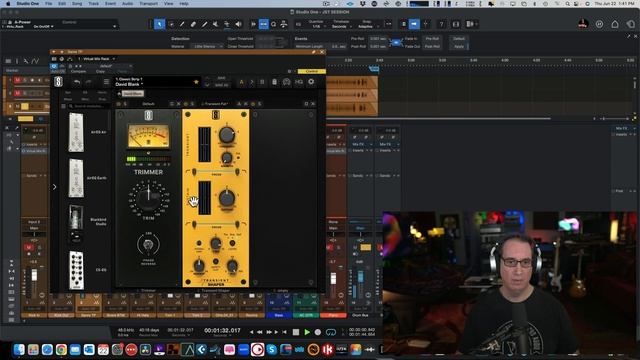Toggle the Loop button in transport
The width and height of the screenshot is (640, 360).
coord(331,332)
